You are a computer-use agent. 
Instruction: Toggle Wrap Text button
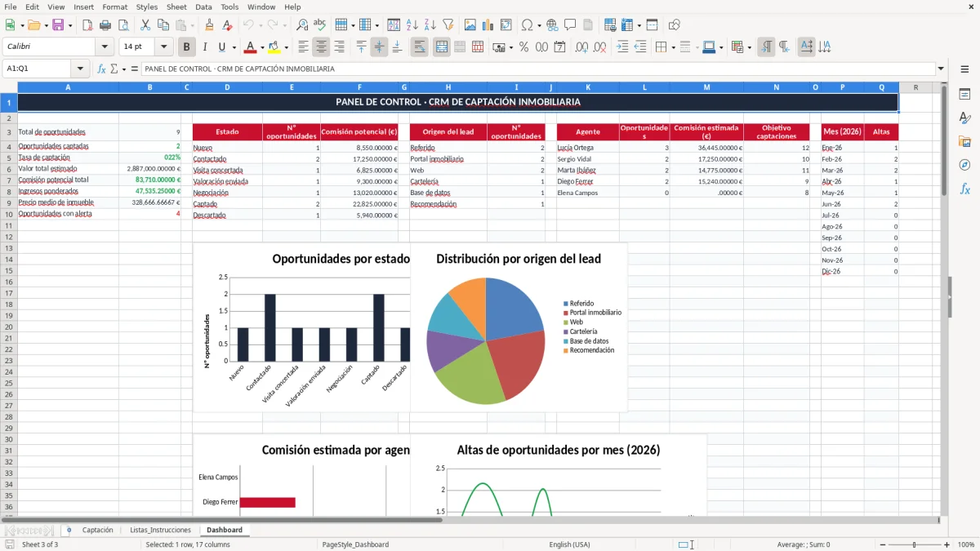[x=419, y=47]
